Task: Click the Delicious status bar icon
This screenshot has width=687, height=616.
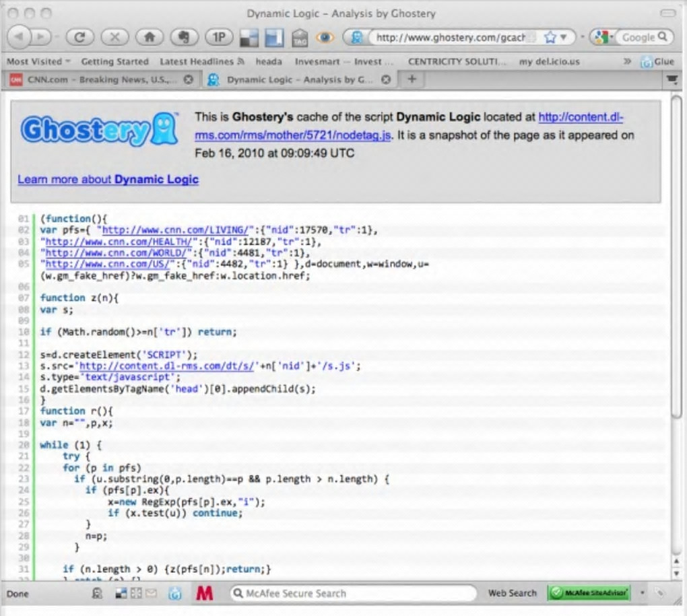Action: point(121,593)
